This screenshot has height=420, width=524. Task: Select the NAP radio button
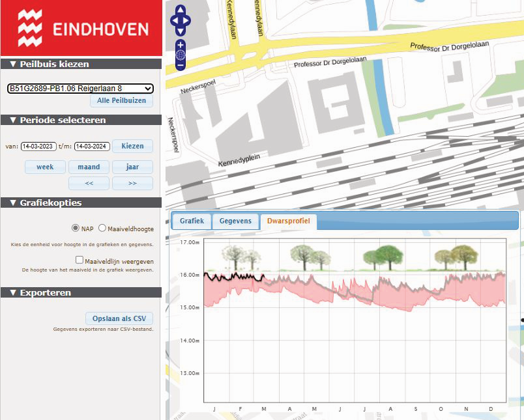(x=76, y=228)
